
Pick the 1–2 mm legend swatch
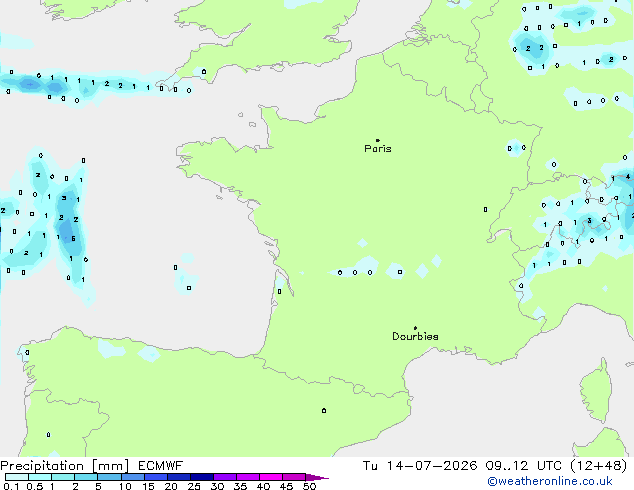63,477
